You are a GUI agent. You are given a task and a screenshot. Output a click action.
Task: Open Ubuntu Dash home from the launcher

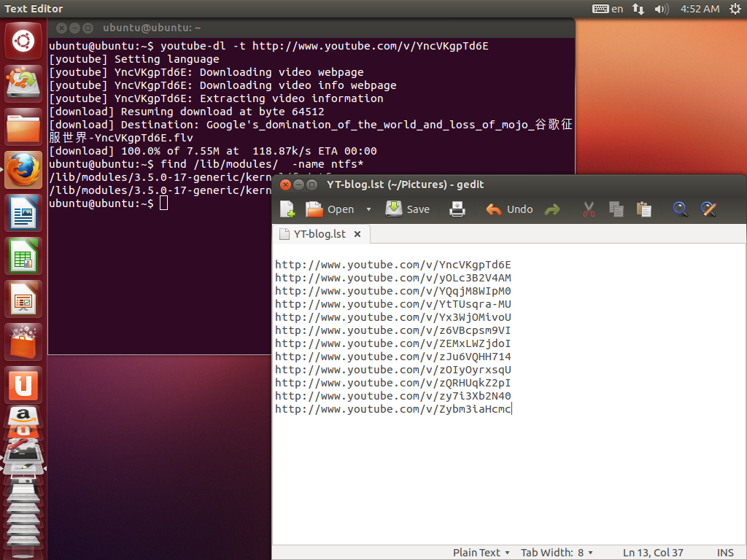pyautogui.click(x=23, y=41)
